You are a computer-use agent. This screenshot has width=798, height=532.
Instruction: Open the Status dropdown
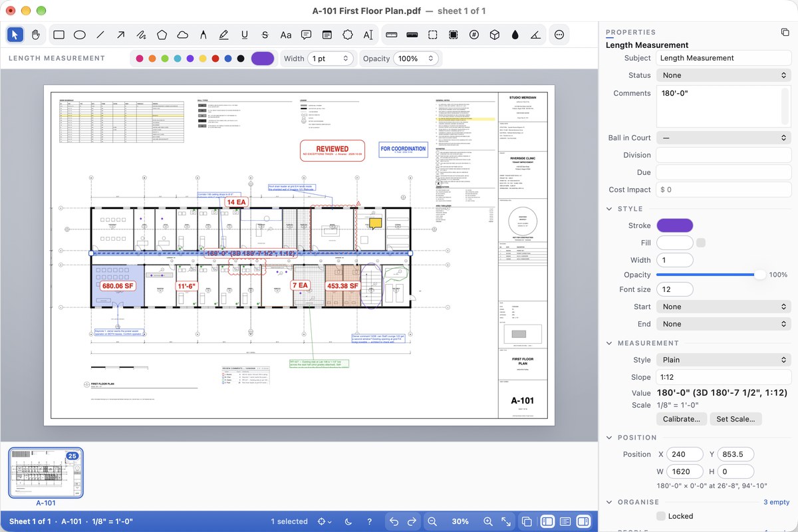tap(724, 75)
